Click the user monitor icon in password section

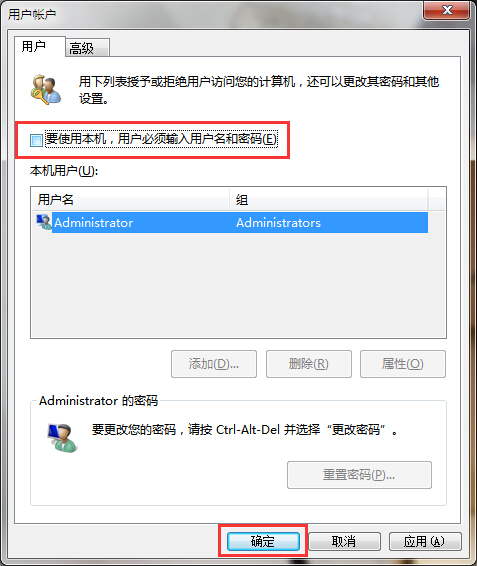click(x=62, y=437)
